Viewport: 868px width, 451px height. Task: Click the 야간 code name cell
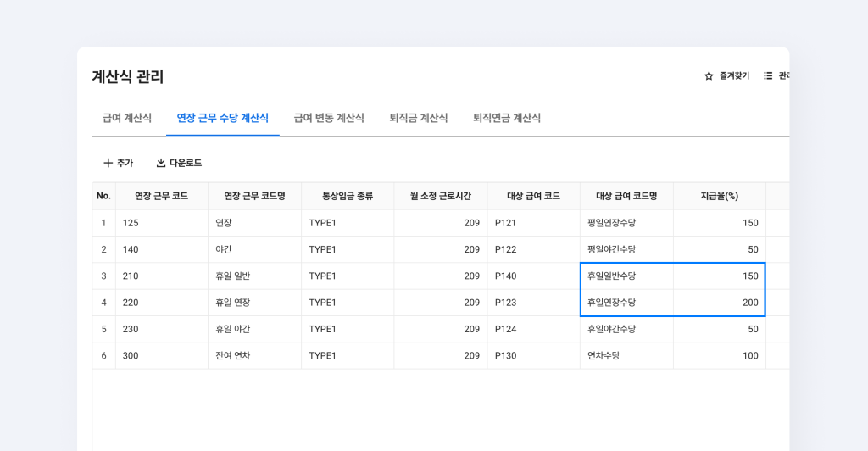point(254,249)
